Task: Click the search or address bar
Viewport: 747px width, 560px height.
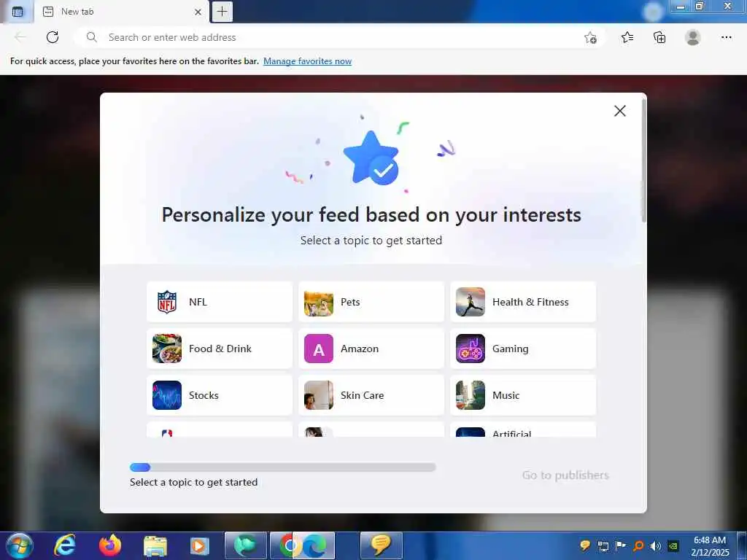Action: point(339,37)
